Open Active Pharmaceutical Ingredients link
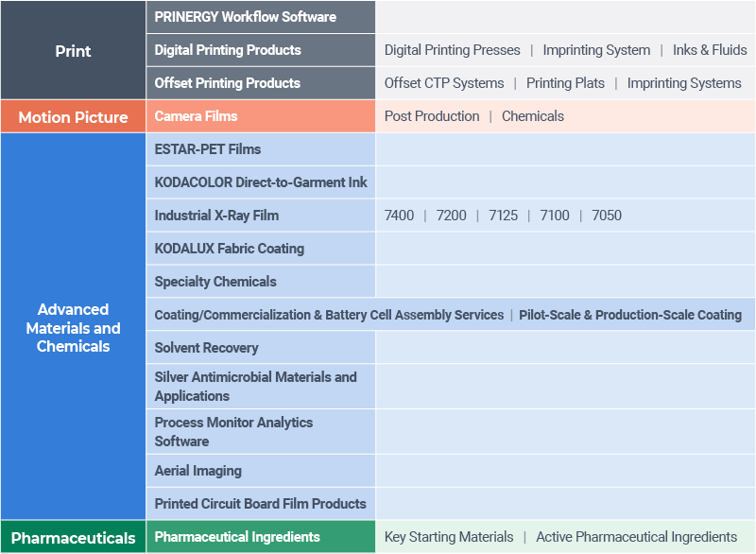 pyautogui.click(x=636, y=537)
